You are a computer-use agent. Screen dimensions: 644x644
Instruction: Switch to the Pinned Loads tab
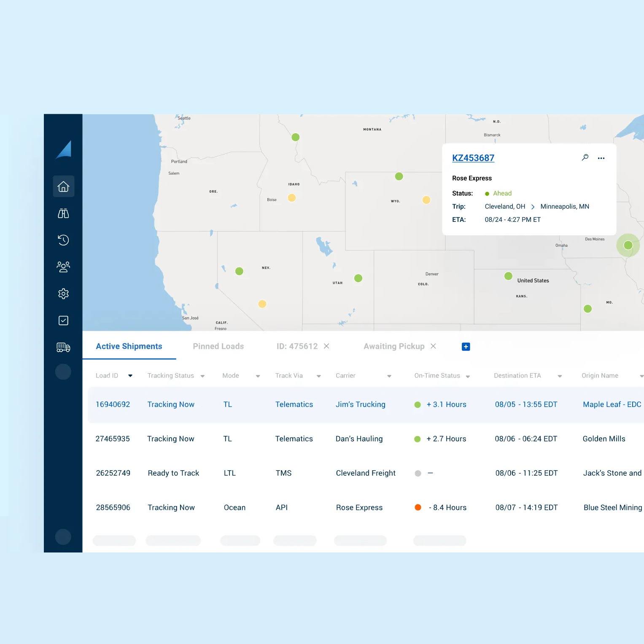pos(218,346)
